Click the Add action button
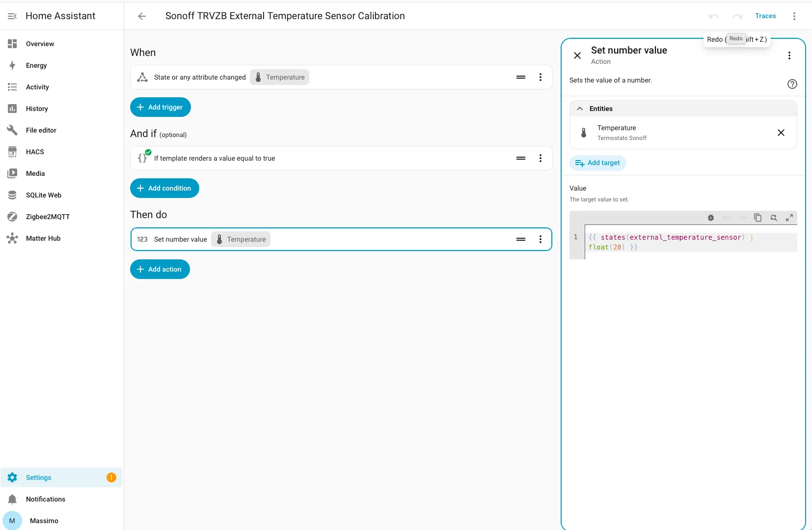Viewport: 812px width, 530px height. coord(160,269)
